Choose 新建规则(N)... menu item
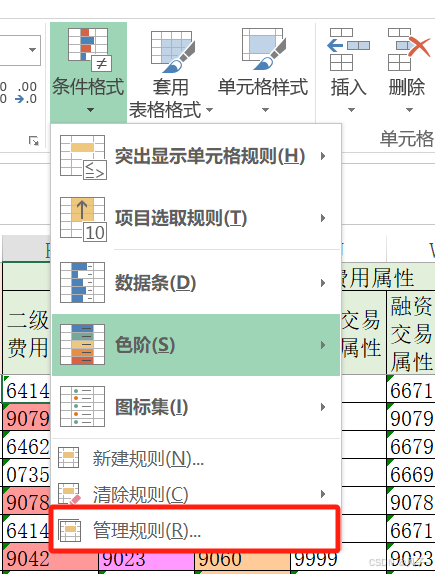435x574 pixels. pyautogui.click(x=196, y=458)
